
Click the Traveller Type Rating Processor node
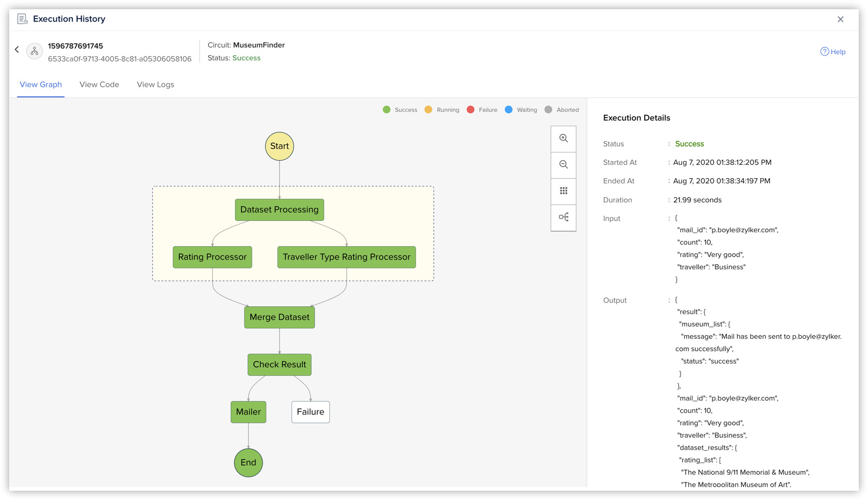tap(346, 257)
